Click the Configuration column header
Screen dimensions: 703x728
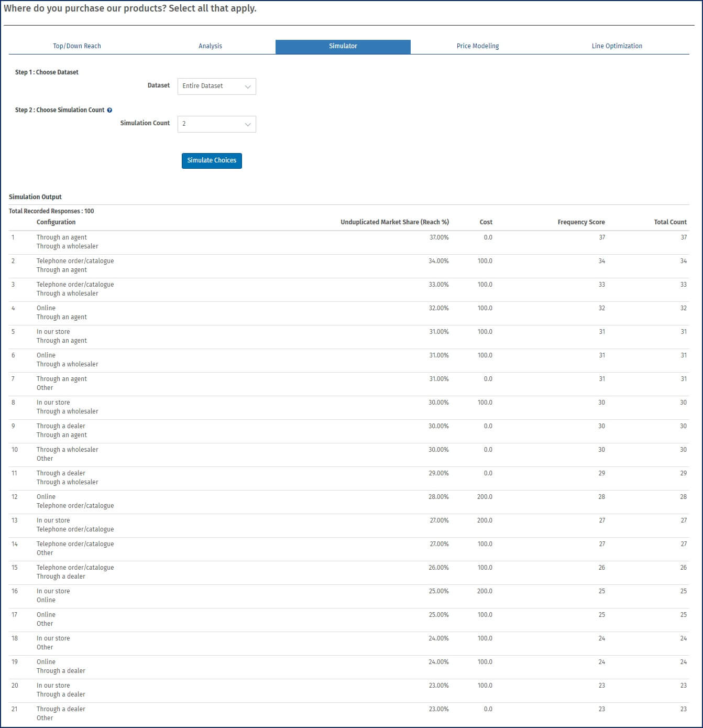56,222
